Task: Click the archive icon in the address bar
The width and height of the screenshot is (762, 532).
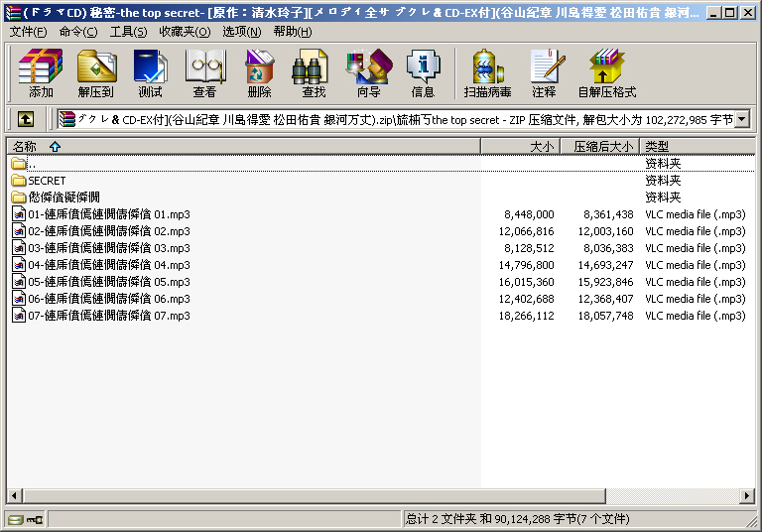Action: (x=67, y=119)
